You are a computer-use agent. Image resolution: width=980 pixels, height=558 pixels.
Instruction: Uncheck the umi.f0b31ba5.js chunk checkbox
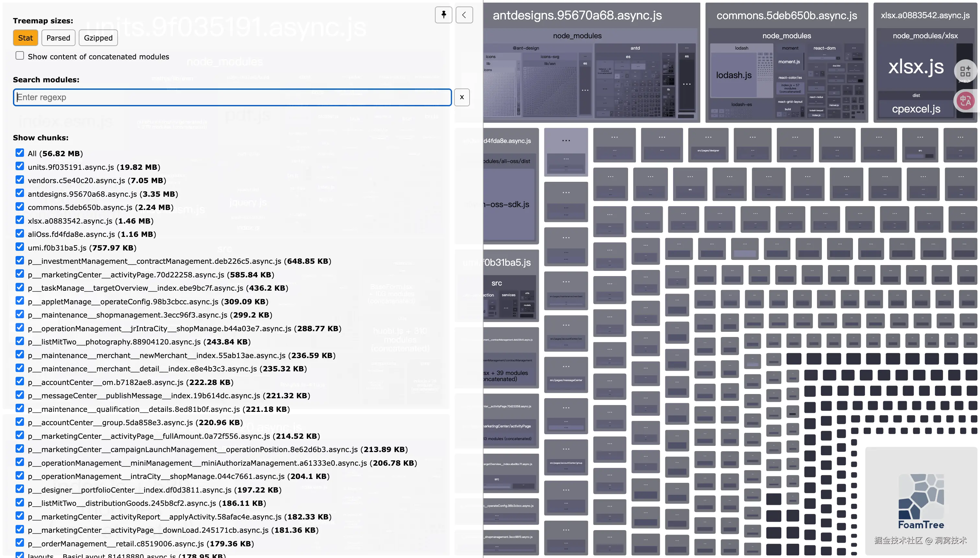(20, 247)
